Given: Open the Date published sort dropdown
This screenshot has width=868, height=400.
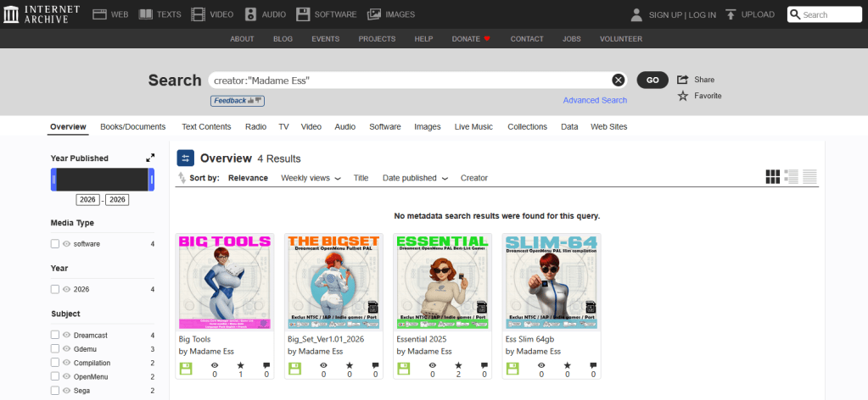Looking at the screenshot, I should pyautogui.click(x=415, y=178).
